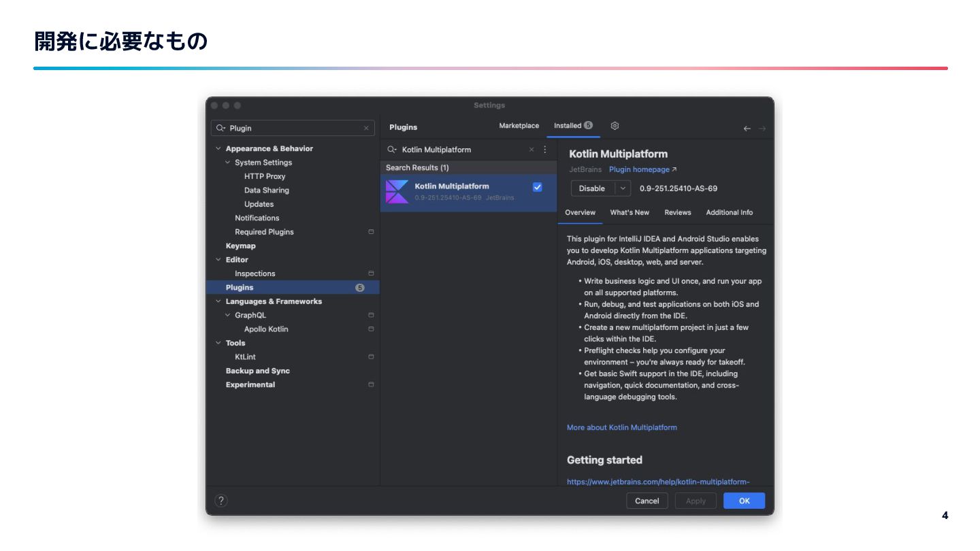Click the magnifier icon in settings search
Image resolution: width=980 pixels, height=551 pixels.
(220, 128)
